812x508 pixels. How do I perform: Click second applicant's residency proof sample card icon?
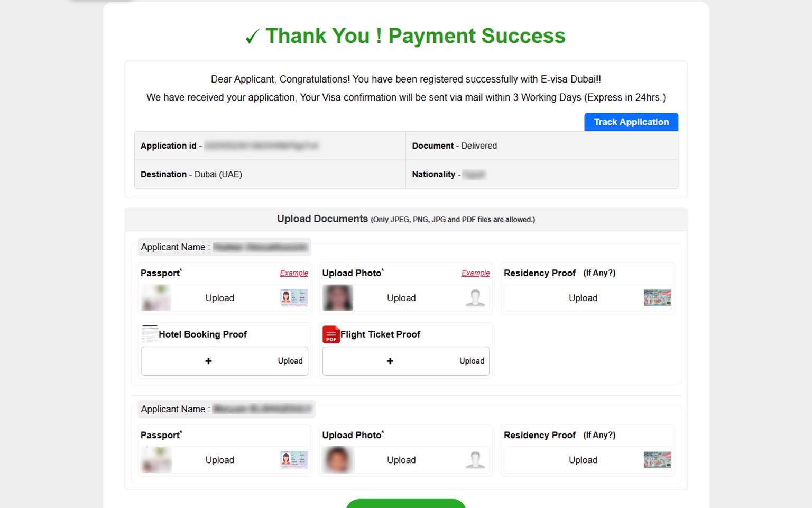click(657, 460)
